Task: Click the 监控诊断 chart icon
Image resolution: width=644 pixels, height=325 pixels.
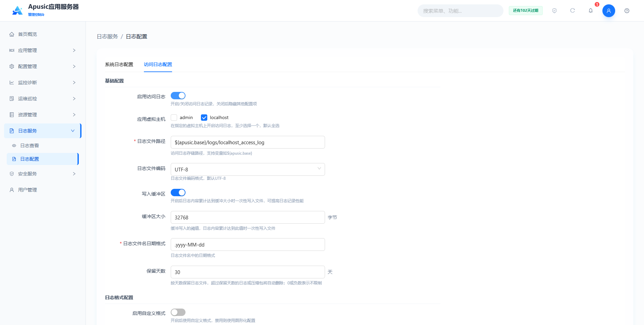Action: pyautogui.click(x=12, y=83)
